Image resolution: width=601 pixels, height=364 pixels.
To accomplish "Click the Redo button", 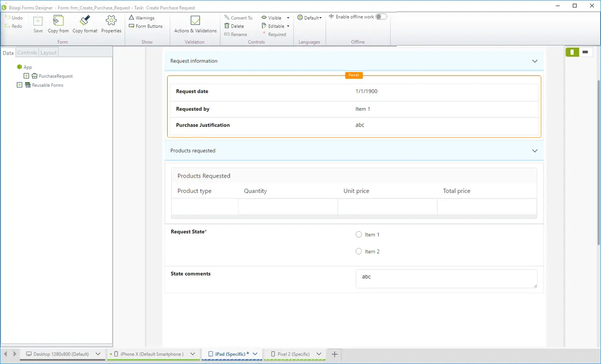I will pos(14,26).
